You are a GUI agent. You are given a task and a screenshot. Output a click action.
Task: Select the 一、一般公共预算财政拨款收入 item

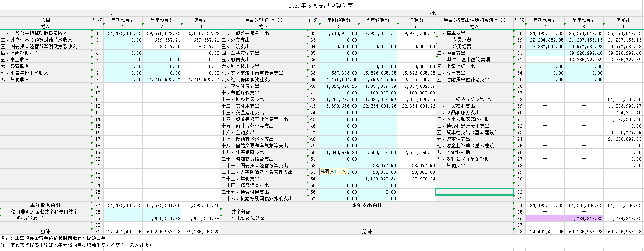(x=34, y=33)
